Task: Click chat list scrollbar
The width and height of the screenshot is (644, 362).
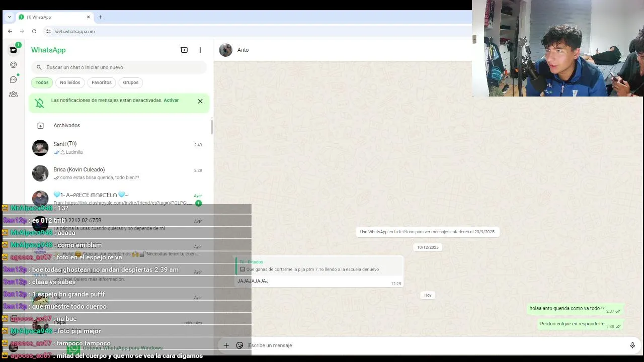Action: 212,127
